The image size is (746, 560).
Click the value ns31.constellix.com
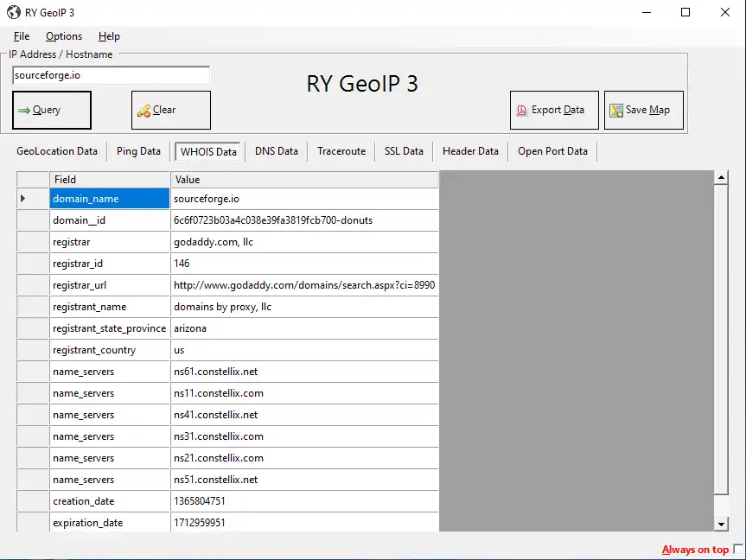304,436
